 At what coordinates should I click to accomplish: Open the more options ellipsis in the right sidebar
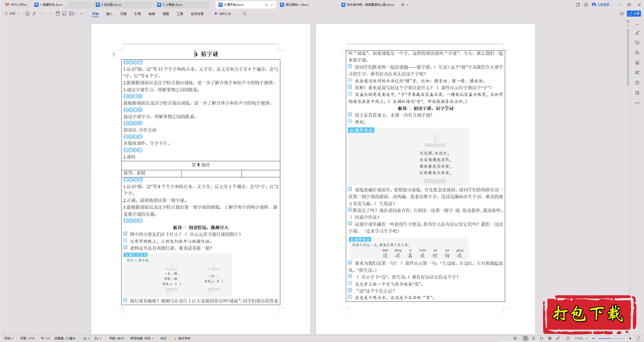[637, 103]
